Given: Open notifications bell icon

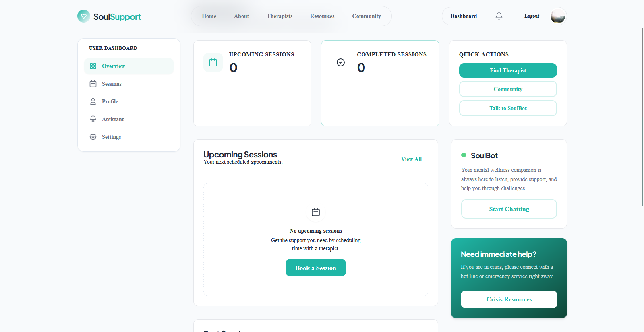Looking at the screenshot, I should (x=499, y=16).
